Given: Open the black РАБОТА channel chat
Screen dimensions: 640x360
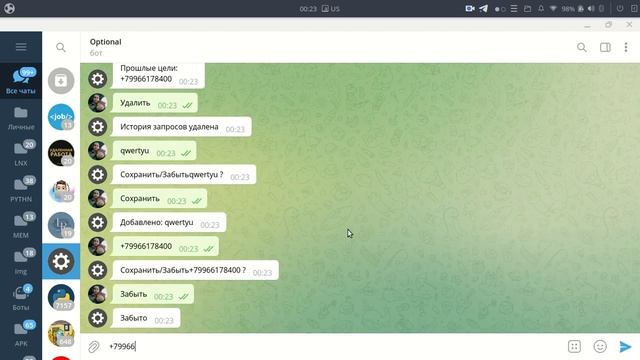Looking at the screenshot, I should 61,153.
